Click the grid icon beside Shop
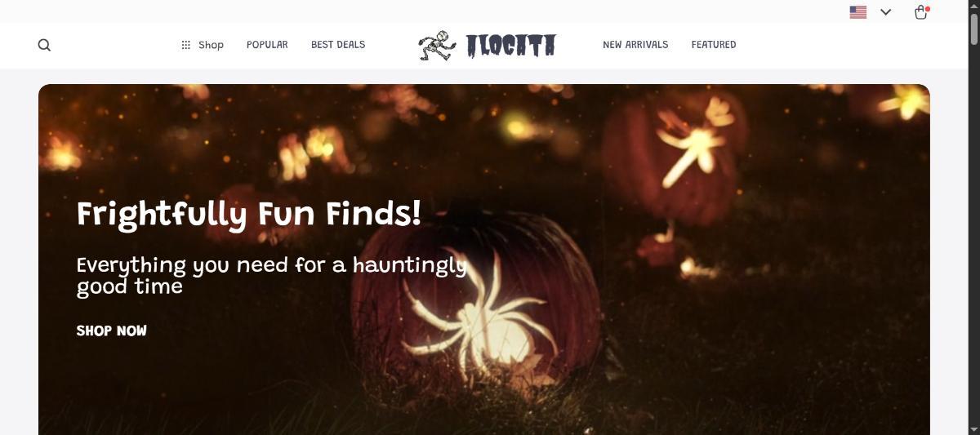Viewport: 980px width, 435px height. coord(185,45)
